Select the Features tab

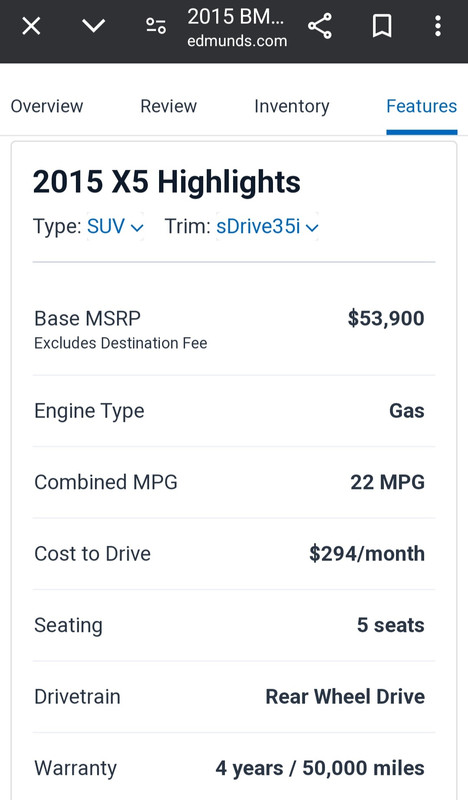pyautogui.click(x=422, y=106)
